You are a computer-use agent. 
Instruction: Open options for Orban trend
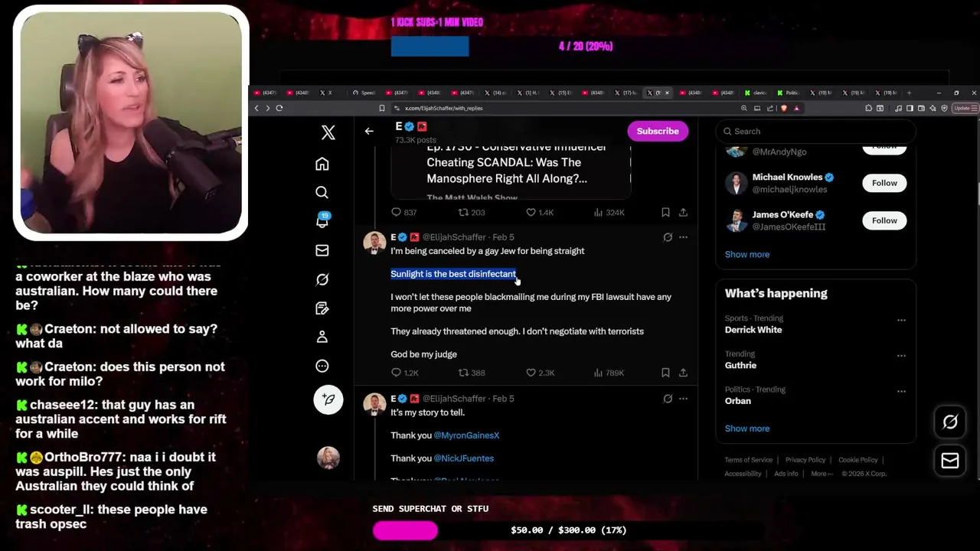[x=901, y=391]
